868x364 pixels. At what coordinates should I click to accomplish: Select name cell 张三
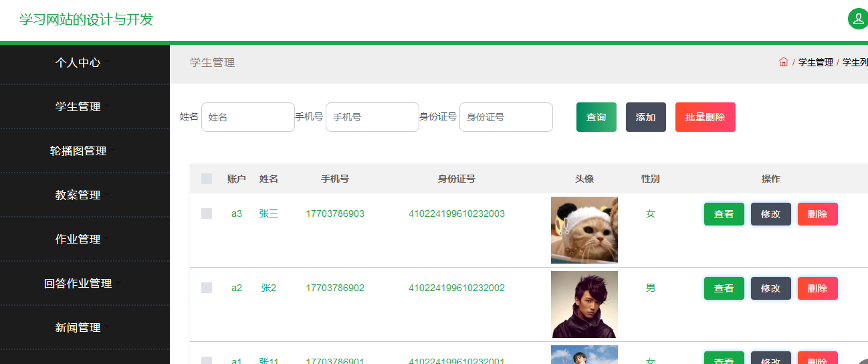(x=269, y=213)
